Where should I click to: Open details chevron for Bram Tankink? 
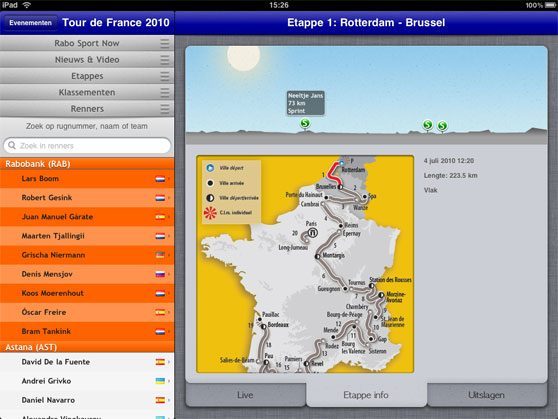(169, 331)
